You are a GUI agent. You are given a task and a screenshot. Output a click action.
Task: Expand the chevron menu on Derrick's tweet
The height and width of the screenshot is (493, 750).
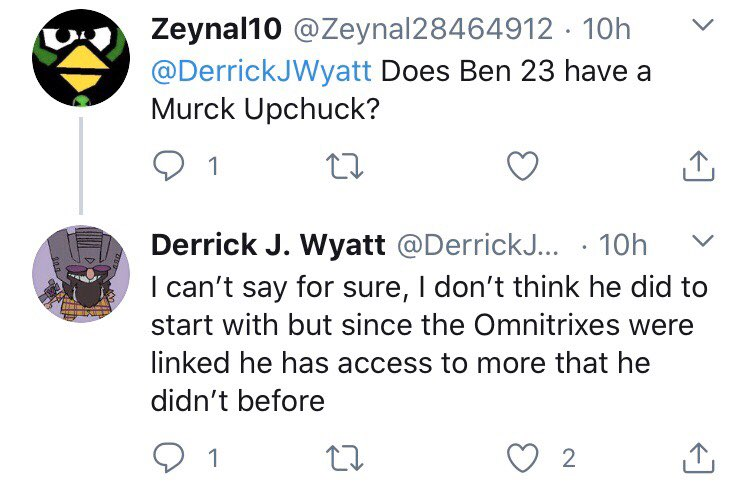click(x=704, y=243)
